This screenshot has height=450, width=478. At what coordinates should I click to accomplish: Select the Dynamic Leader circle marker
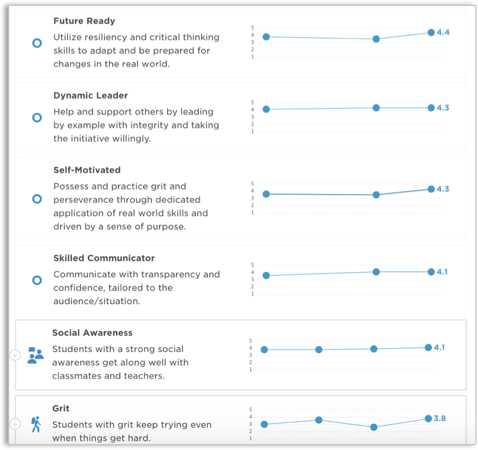37,118
